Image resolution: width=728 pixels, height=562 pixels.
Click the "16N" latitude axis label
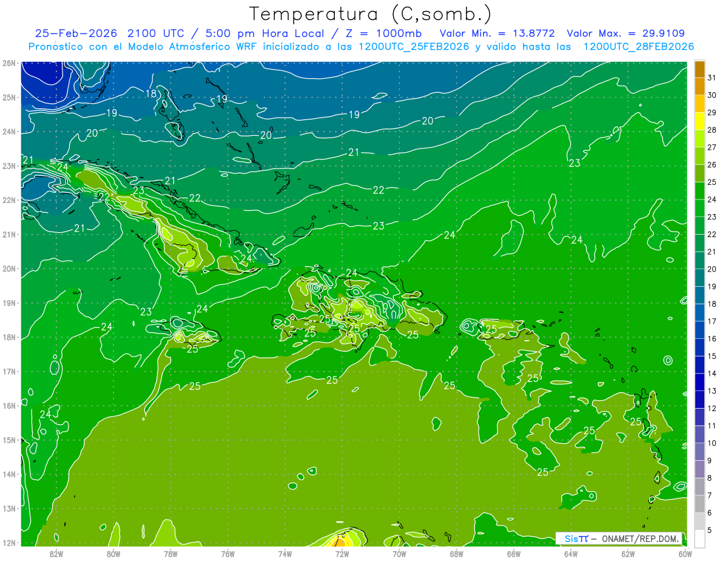[x=9, y=406]
